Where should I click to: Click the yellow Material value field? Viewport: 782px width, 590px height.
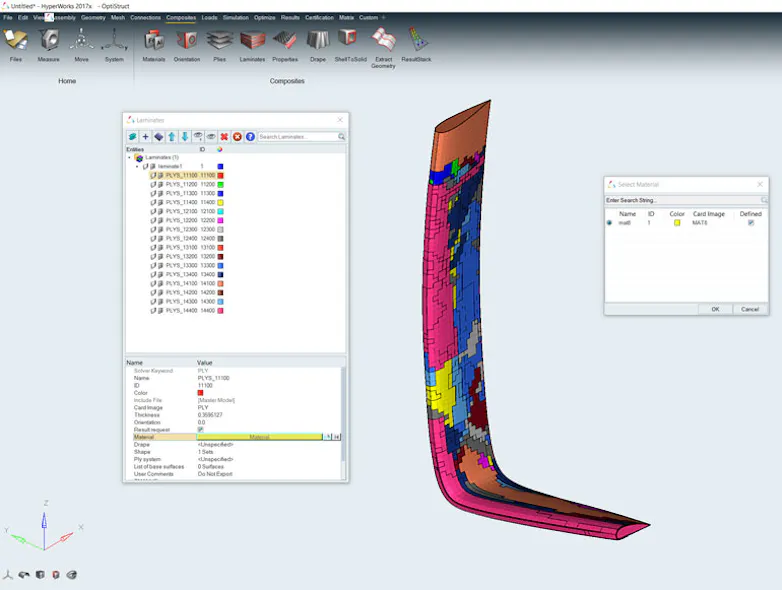259,437
